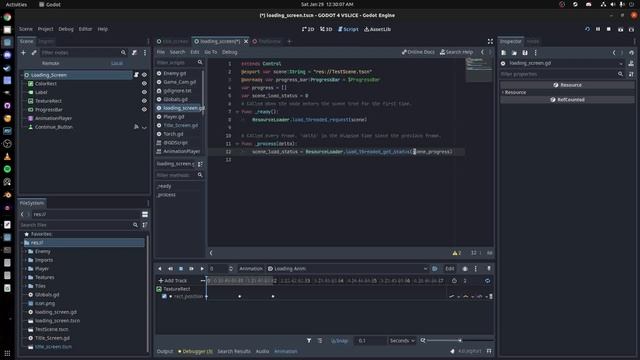The height and width of the screenshot is (360, 640).
Task: Open the Seconds snap unit dropdown
Action: click(x=402, y=340)
